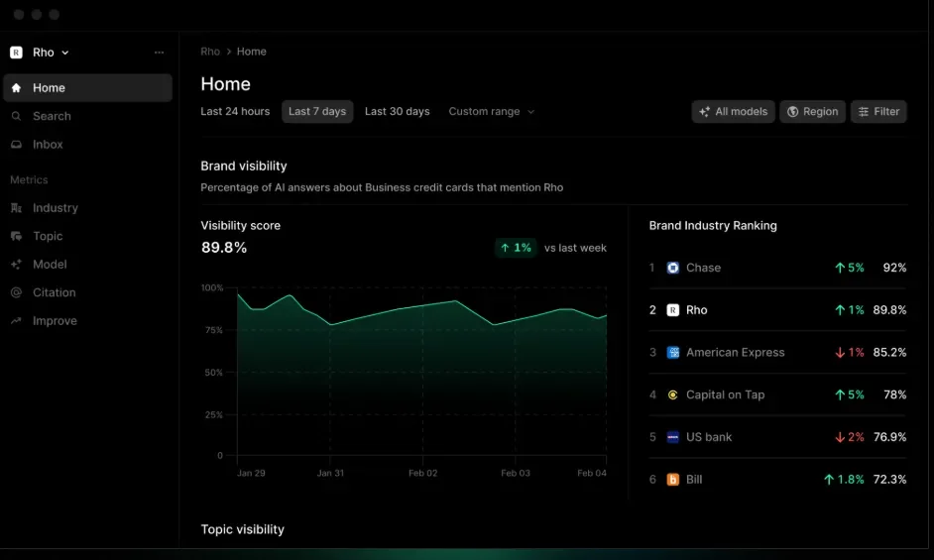The width and height of the screenshot is (934, 560).
Task: Click US bank's 76.9% score
Action: [890, 437]
